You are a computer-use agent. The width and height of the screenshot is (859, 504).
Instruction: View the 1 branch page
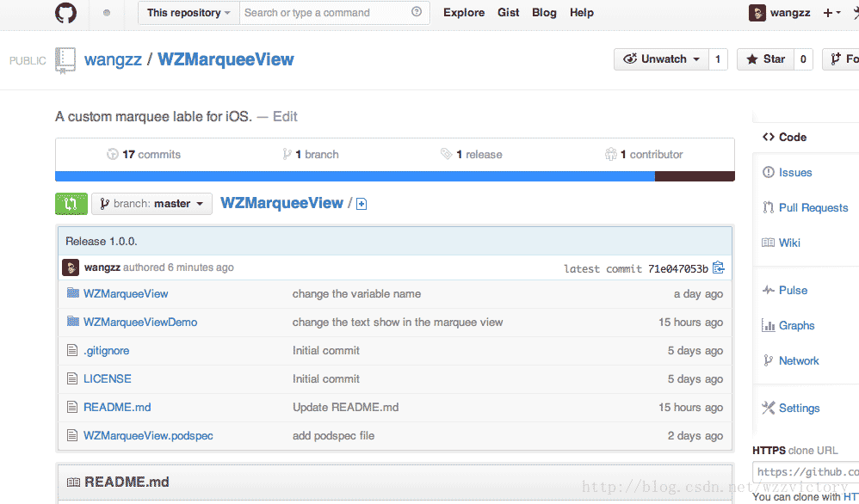(x=311, y=154)
